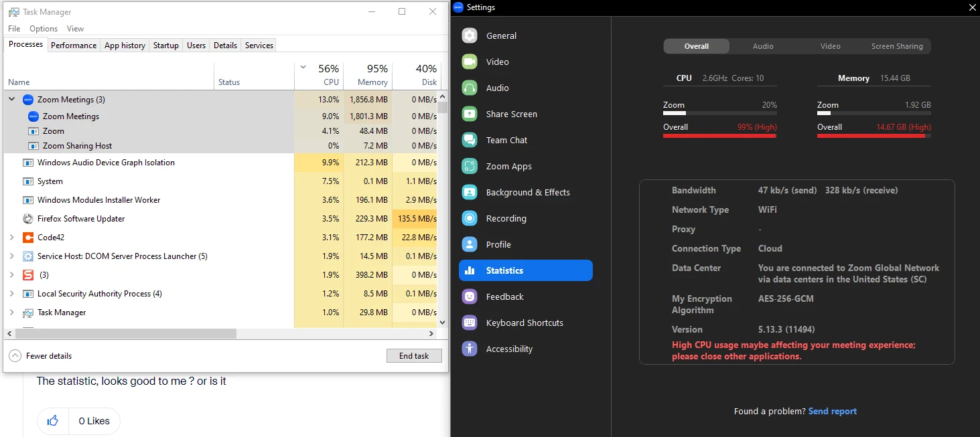Open the File menu in Task Manager

[x=14, y=29]
